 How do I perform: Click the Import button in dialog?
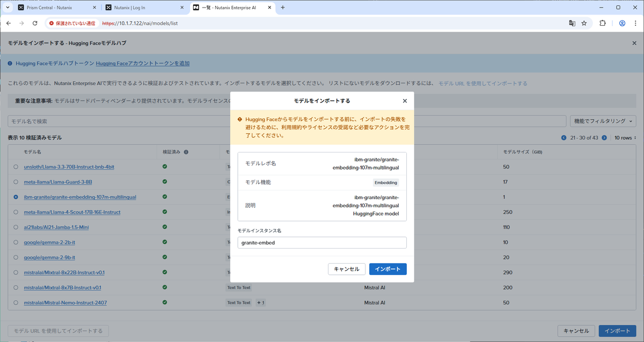tap(387, 269)
